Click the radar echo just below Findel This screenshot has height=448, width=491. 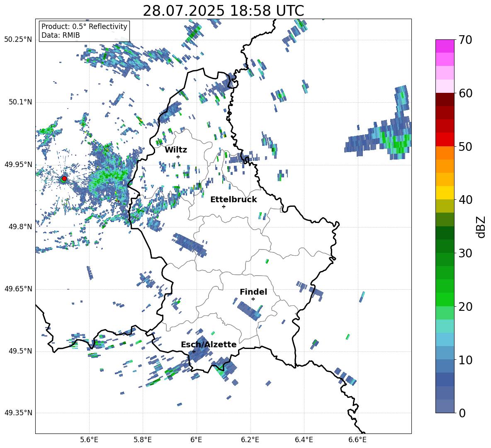[250, 311]
